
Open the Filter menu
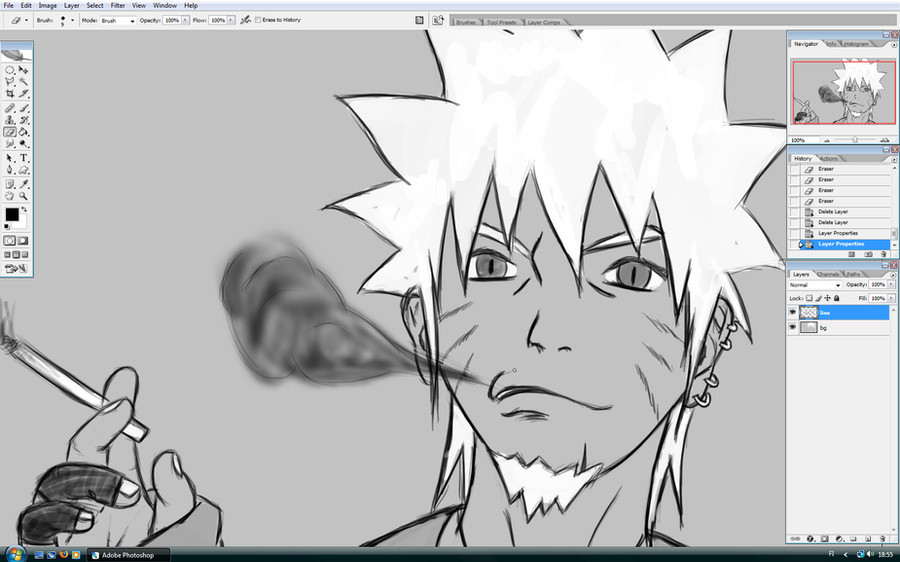pyautogui.click(x=118, y=5)
